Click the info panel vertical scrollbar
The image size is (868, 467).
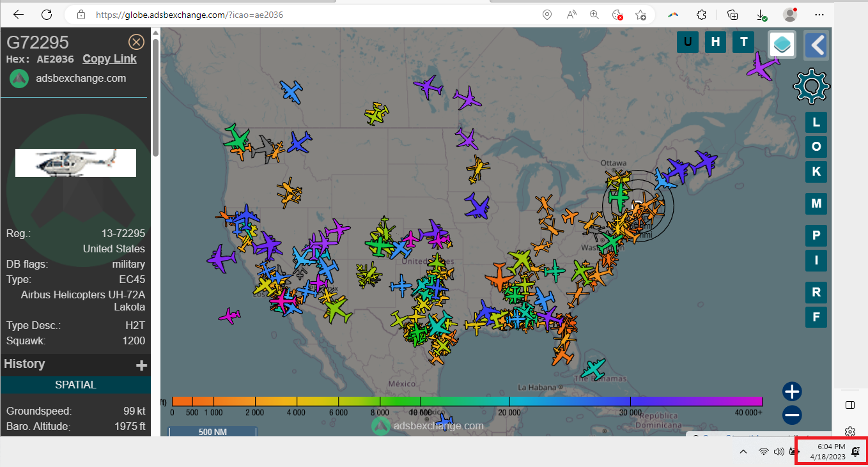[x=155, y=96]
